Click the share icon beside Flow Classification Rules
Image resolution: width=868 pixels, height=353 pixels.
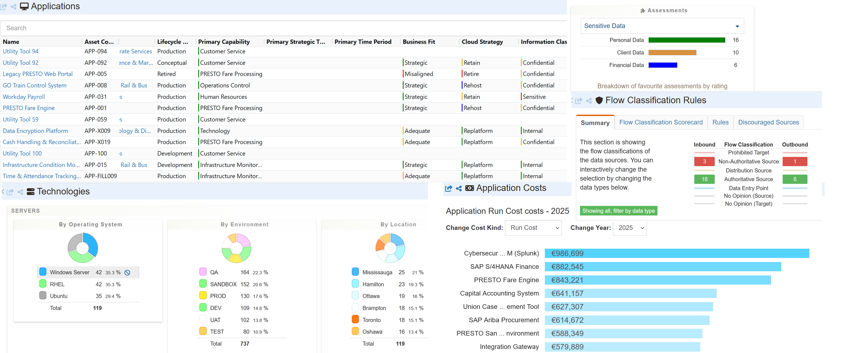click(x=589, y=101)
